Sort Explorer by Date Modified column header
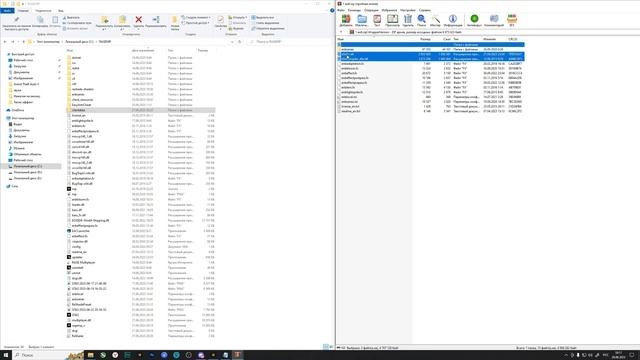Screen dimensions: 640x360 (143, 50)
